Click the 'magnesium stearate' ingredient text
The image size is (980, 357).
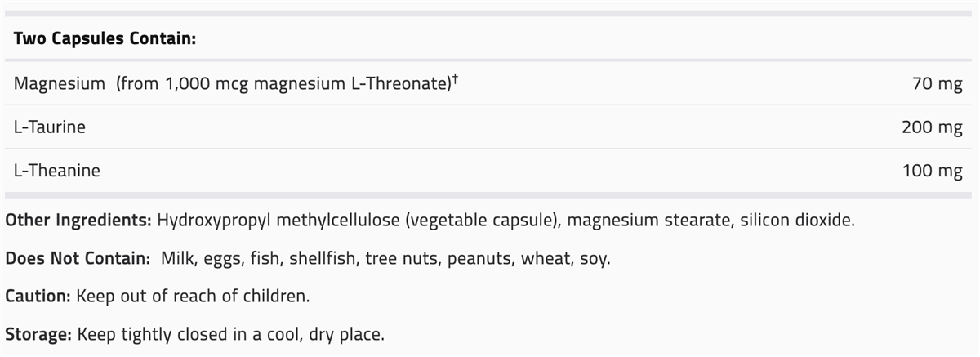point(648,221)
